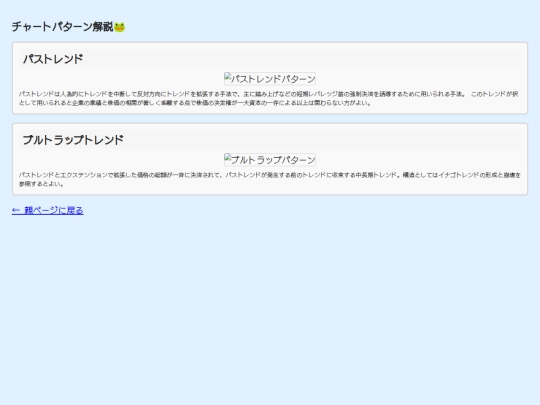Click the broken パストレンドパターン image
Screen dimensions: 540x405
point(270,79)
